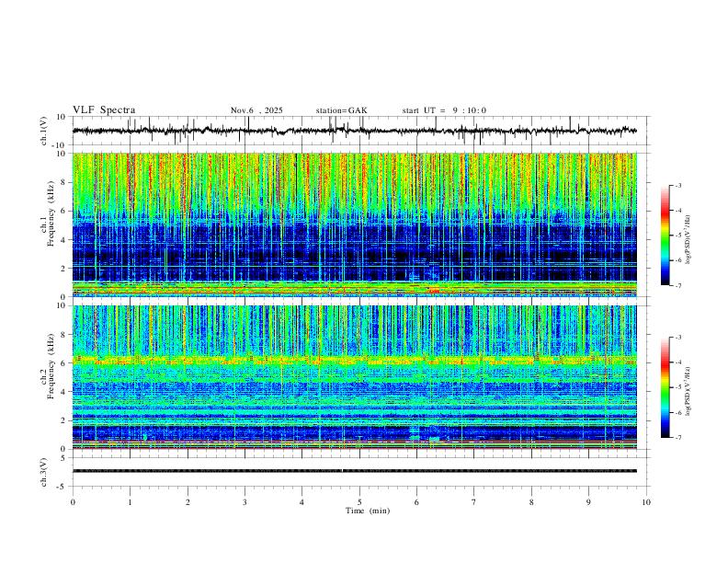Click the ch.2 colorbar 'log(PSD)(V²/Hz)' label
Image resolution: width=728 pixels, height=563 pixels.
[x=688, y=391]
